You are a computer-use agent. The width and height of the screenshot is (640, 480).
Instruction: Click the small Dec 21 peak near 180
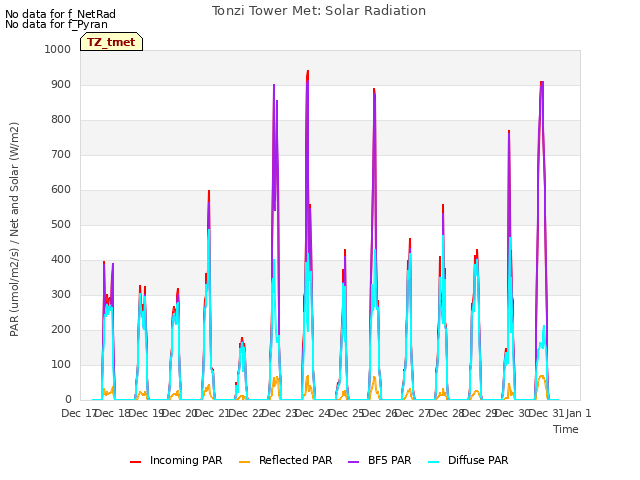point(242,339)
